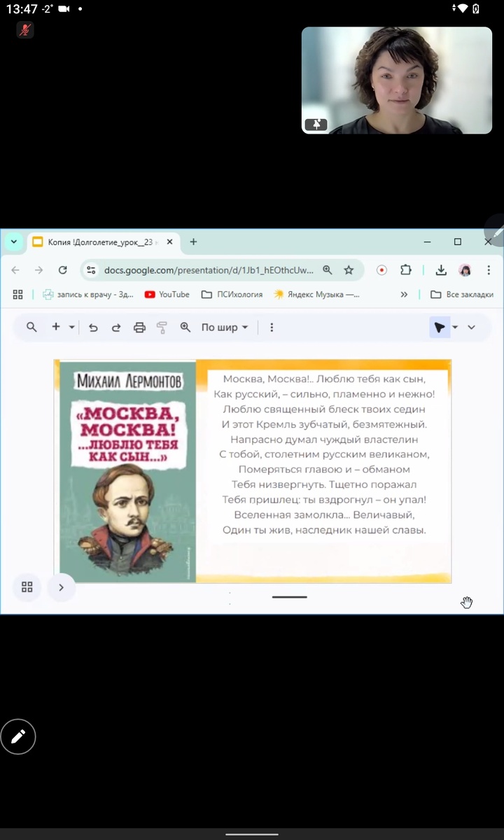Open the select tool dropdown arrow
The height and width of the screenshot is (840, 504).
click(x=455, y=327)
